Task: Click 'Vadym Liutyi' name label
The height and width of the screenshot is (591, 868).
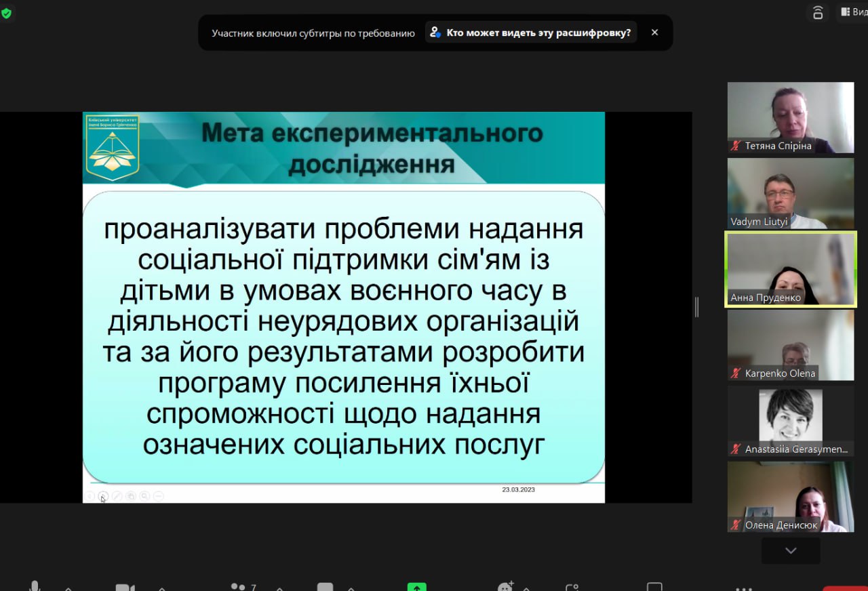Action: tap(759, 222)
